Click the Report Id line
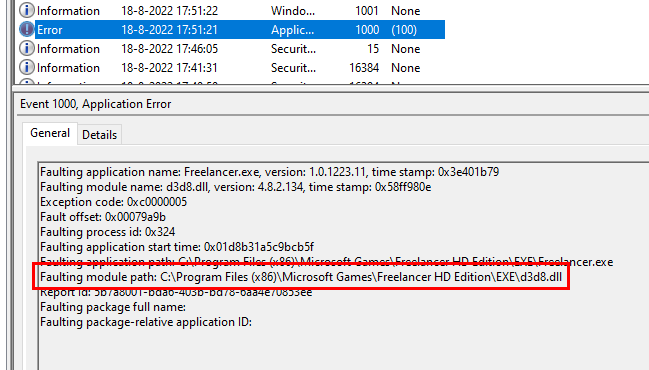Screen dimensions: 649x370 tap(176, 292)
